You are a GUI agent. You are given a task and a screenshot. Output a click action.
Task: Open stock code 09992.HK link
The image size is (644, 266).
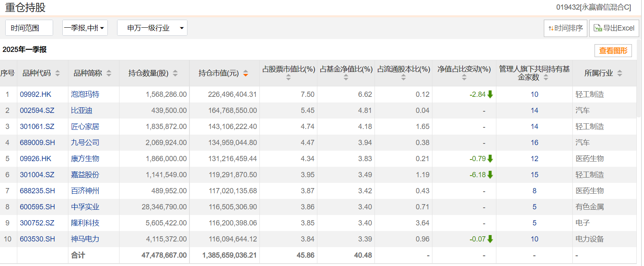click(x=36, y=94)
